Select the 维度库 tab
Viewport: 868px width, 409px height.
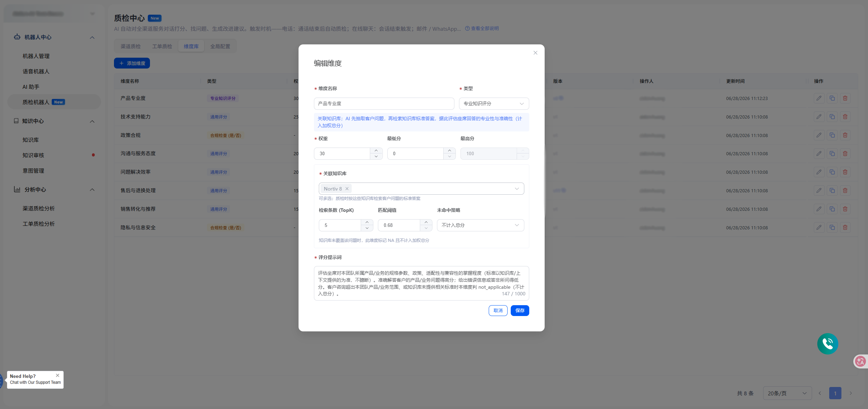pyautogui.click(x=191, y=46)
